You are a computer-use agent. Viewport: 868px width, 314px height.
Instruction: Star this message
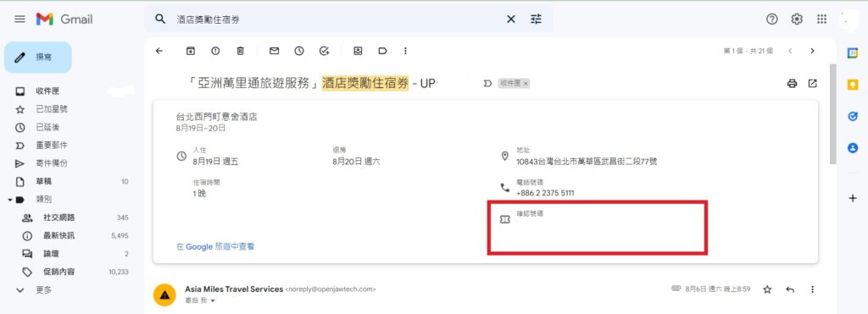767,289
